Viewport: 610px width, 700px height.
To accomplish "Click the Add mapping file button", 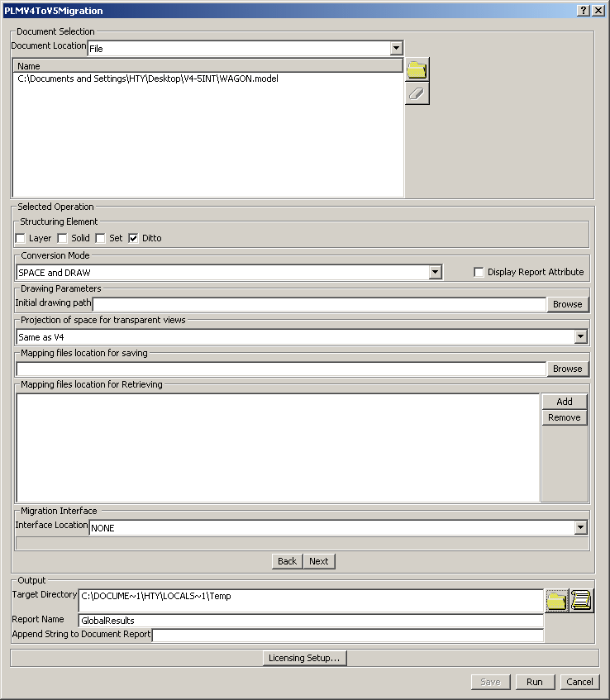I will 565,402.
